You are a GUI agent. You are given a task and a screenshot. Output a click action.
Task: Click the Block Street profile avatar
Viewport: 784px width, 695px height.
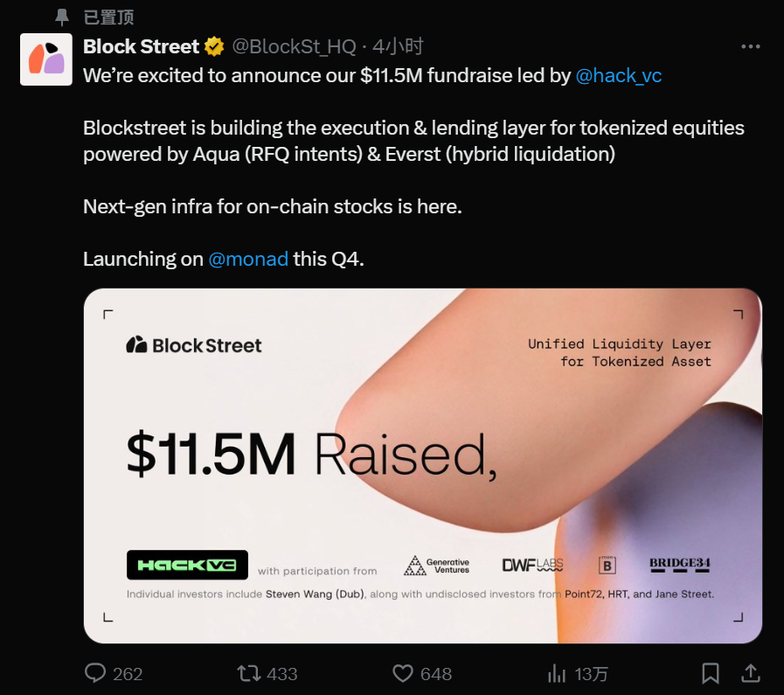point(46,59)
